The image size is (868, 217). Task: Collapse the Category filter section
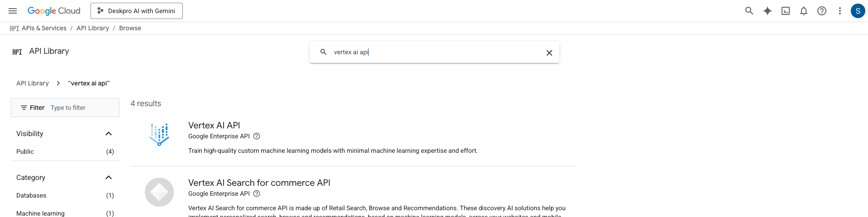pos(109,178)
